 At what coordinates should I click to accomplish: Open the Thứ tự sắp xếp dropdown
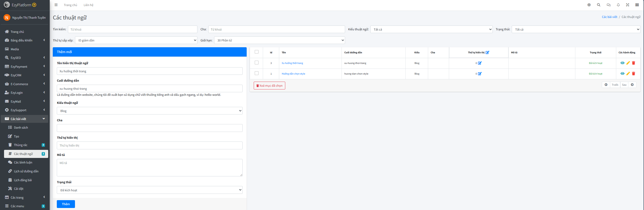pyautogui.click(x=136, y=40)
